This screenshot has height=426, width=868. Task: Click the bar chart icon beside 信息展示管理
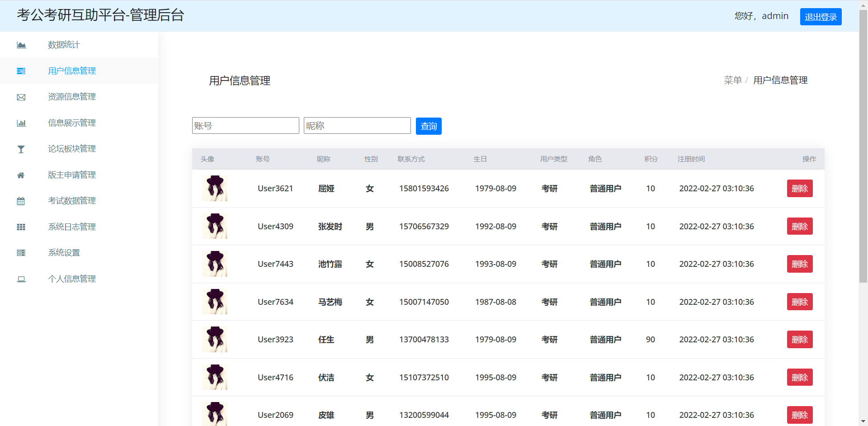pyautogui.click(x=21, y=123)
